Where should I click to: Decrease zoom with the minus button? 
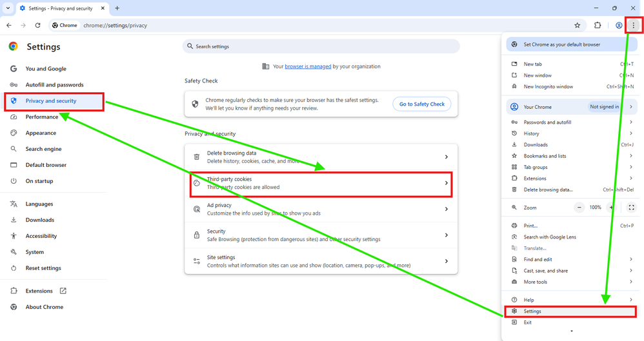pos(579,208)
